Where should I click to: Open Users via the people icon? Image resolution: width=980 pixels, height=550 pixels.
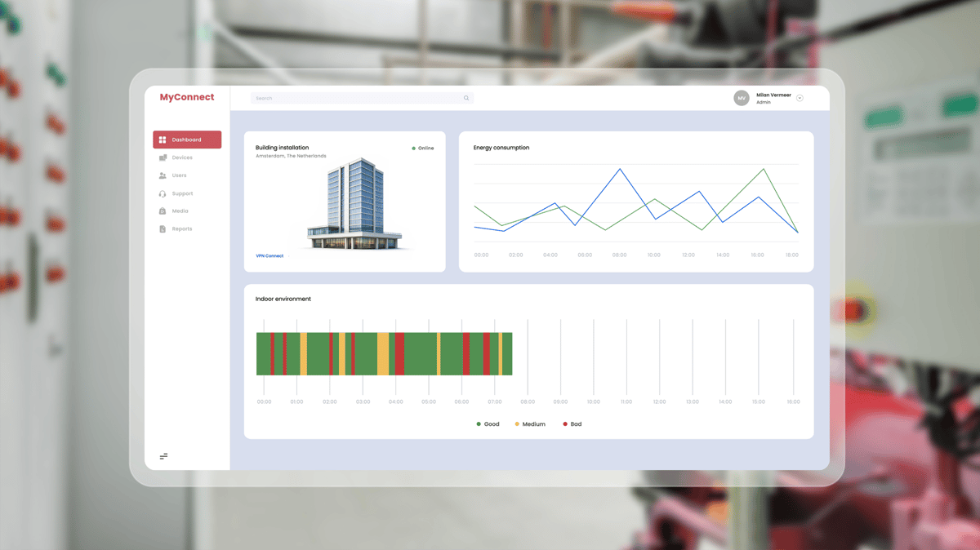[163, 175]
